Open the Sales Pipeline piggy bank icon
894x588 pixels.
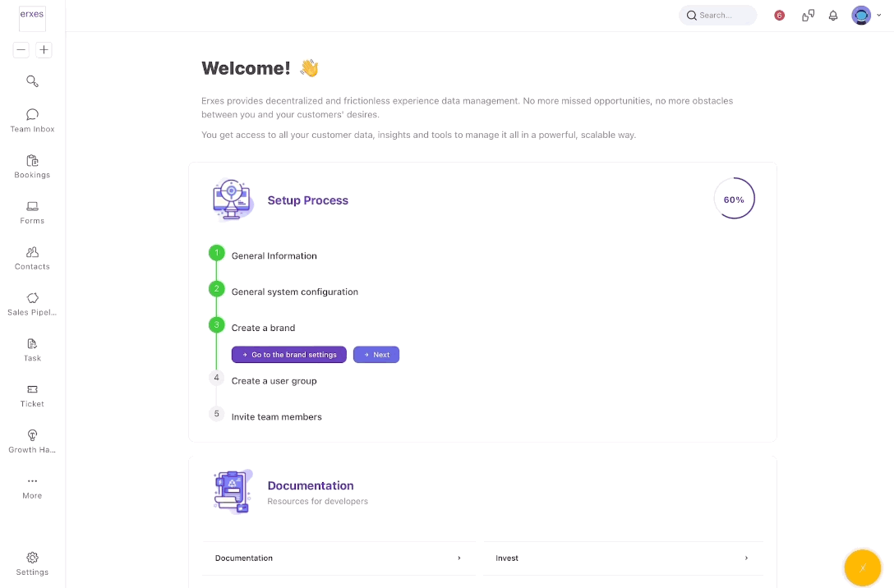point(32,298)
